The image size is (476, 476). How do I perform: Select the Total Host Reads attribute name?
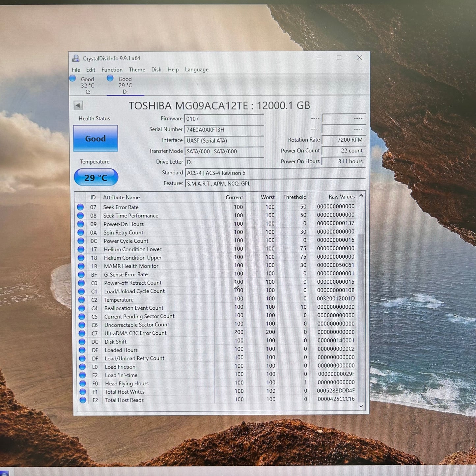tap(125, 400)
